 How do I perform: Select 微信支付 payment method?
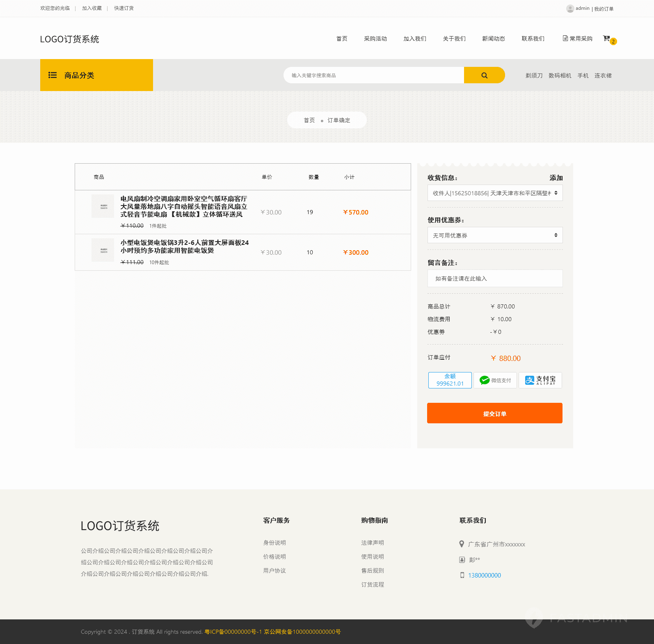click(495, 380)
